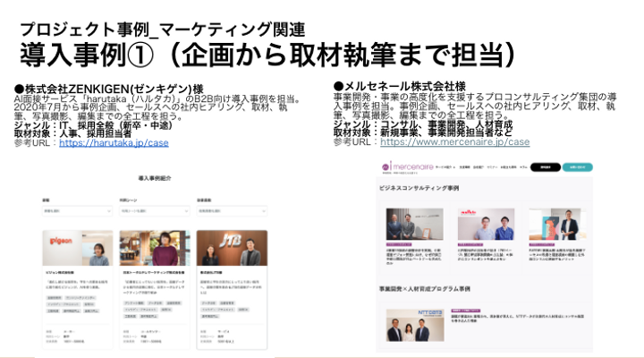The width and height of the screenshot is (644, 358).
Task: Click the "●株式会社ZENKIGEN(ゼンキゲン)様" heading
Action: tap(109, 89)
